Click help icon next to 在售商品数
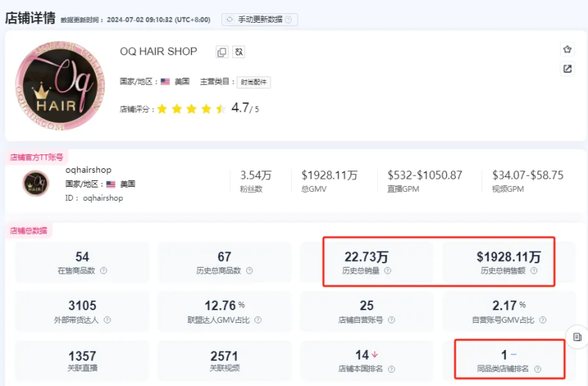588x386 pixels. [104, 271]
